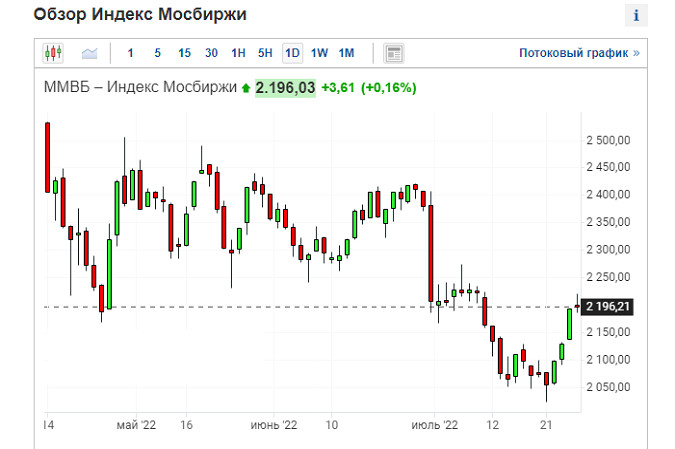Select the 15 minute interval
Screen dimensions: 675x449
pyautogui.click(x=184, y=53)
